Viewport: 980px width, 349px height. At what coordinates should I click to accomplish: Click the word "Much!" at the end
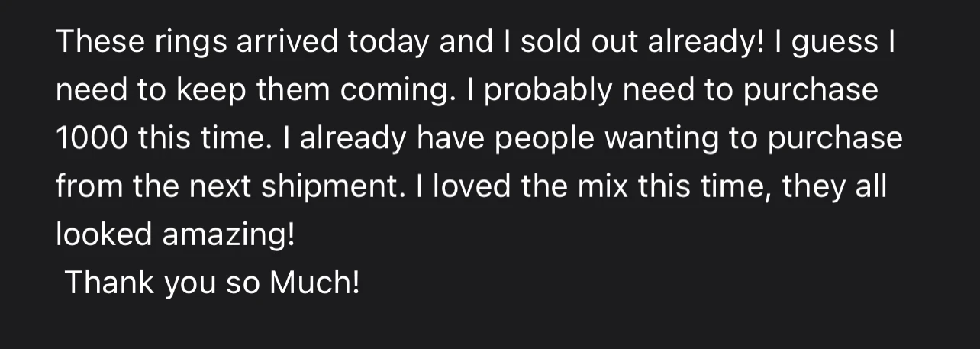point(313,283)
